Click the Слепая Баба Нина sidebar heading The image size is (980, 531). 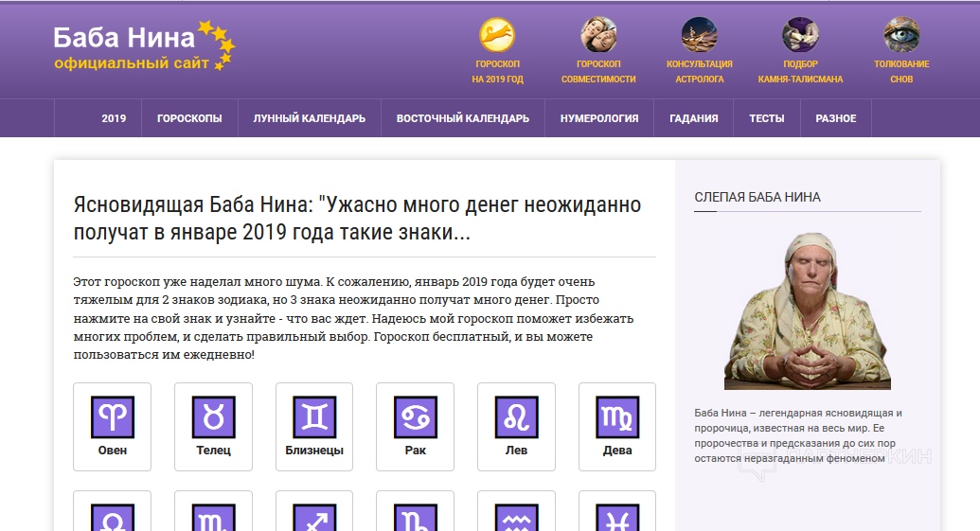click(757, 198)
